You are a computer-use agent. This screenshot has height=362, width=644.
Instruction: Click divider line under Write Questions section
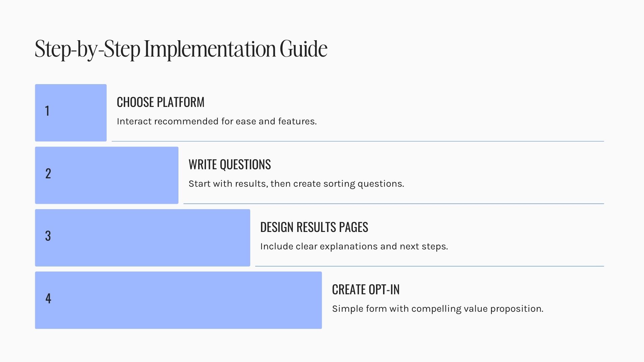pos(393,203)
